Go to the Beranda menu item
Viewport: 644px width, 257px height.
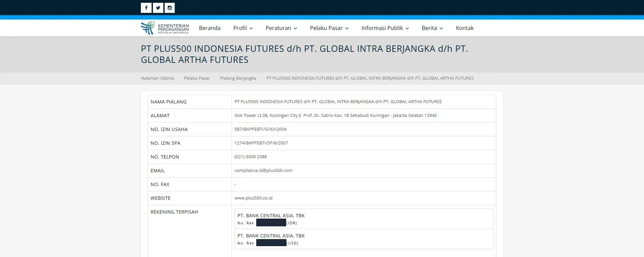tap(210, 28)
